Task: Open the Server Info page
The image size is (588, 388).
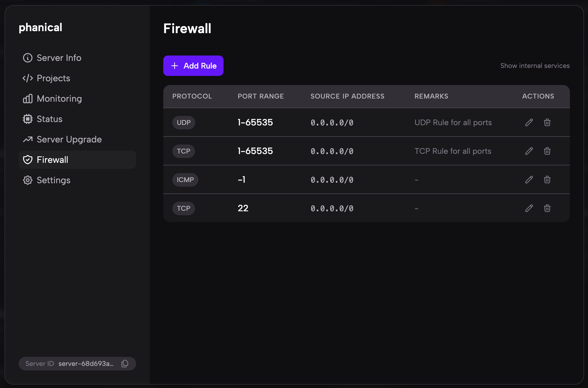Action: point(59,58)
